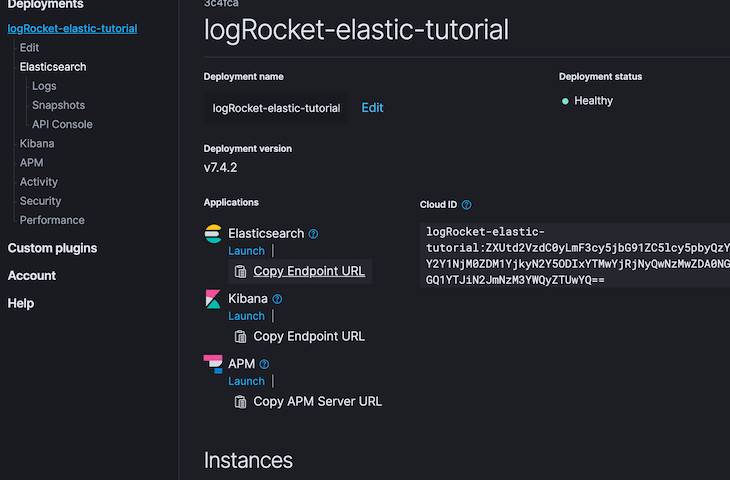Click the Healthy status text

tap(594, 101)
